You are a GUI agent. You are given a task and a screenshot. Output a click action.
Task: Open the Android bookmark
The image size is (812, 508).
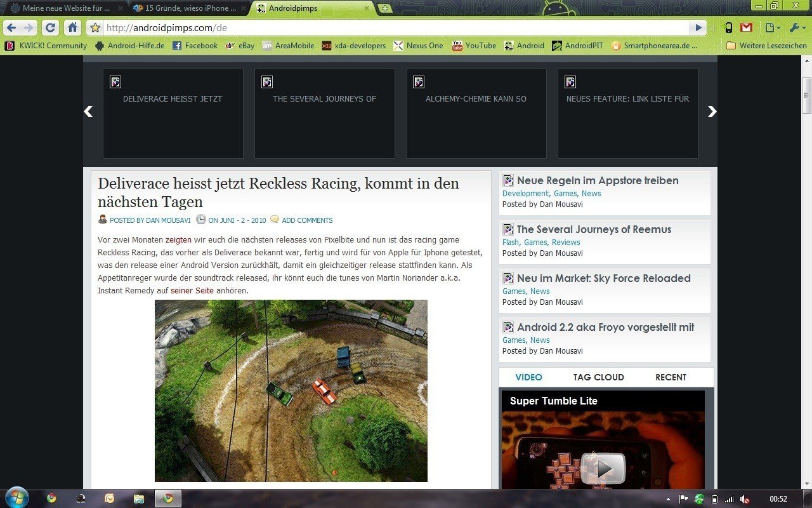tap(524, 46)
